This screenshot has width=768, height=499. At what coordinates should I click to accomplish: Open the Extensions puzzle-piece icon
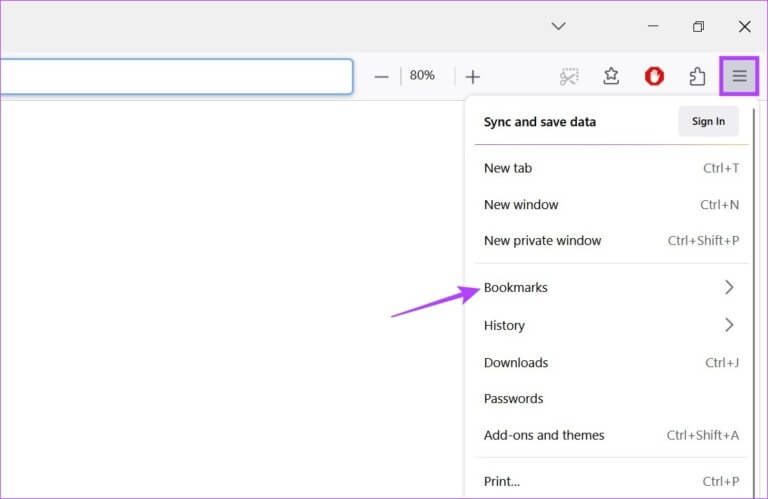(697, 76)
